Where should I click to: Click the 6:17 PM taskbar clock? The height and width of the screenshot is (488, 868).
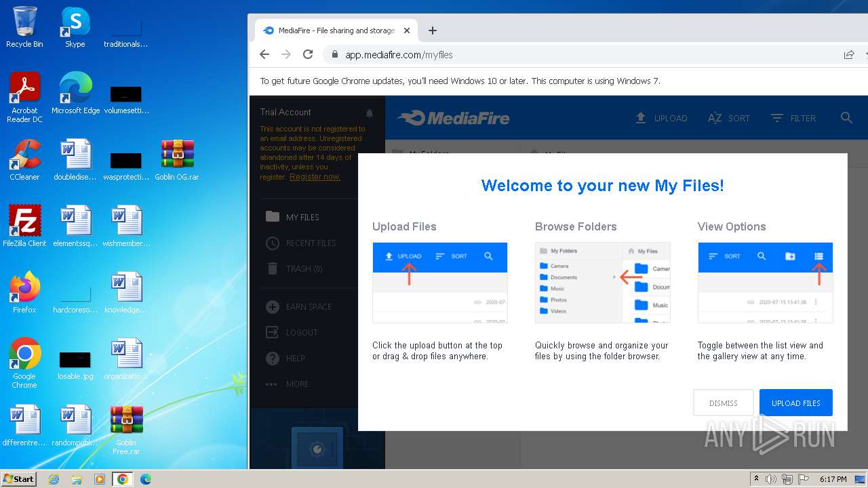833,479
